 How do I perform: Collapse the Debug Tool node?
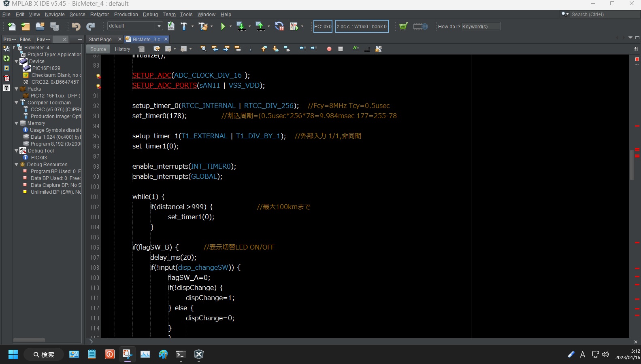[17, 151]
